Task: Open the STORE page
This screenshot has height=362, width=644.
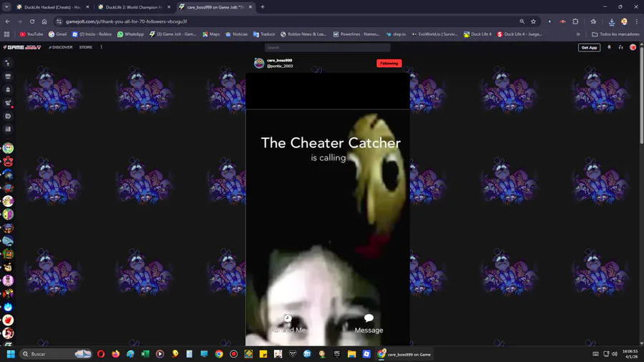Action: click(x=85, y=47)
